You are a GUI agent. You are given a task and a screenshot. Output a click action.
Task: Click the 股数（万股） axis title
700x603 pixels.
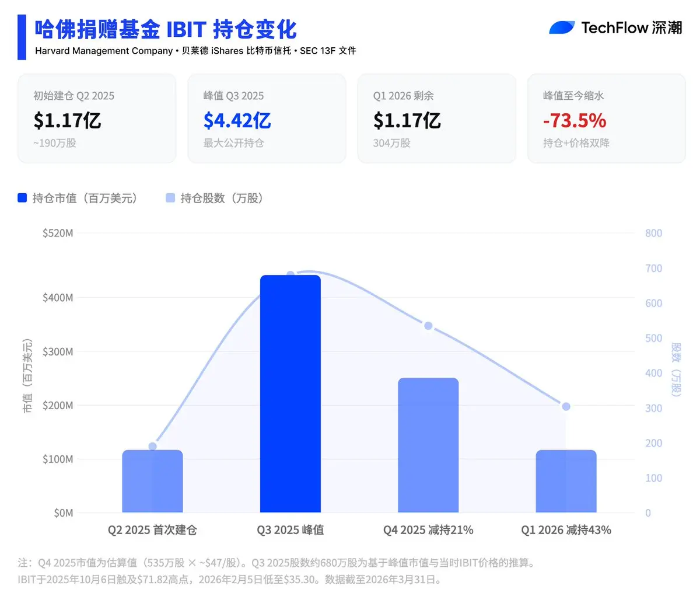676,370
